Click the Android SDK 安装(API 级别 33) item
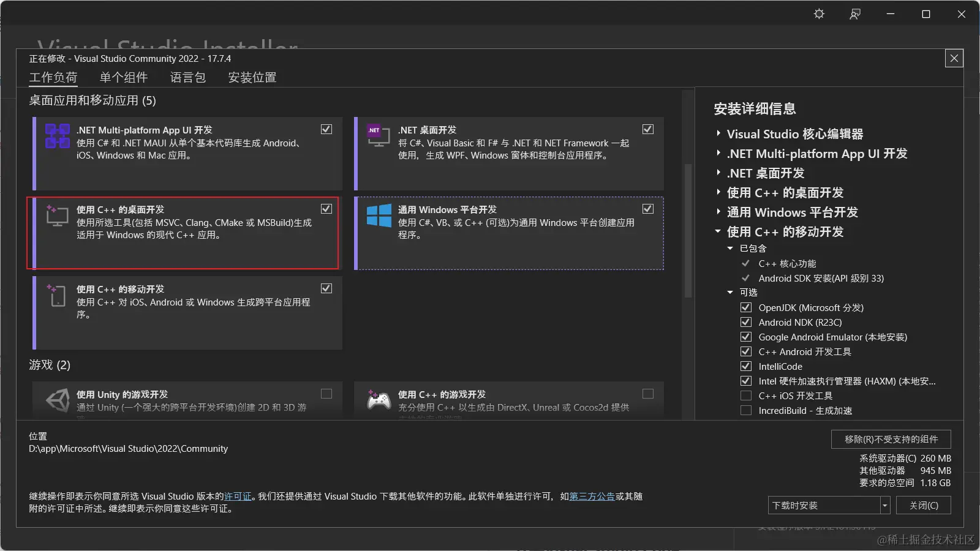This screenshot has width=980, height=551. (x=821, y=278)
